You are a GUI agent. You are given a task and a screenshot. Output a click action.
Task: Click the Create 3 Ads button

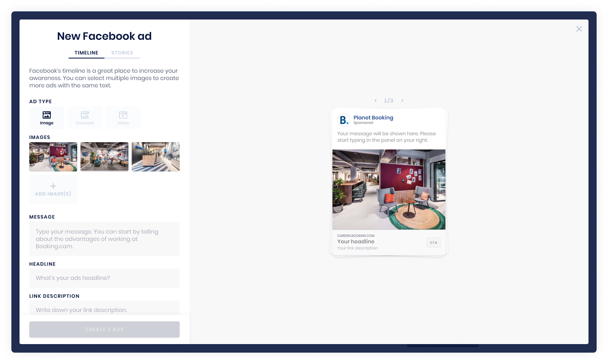(x=104, y=329)
